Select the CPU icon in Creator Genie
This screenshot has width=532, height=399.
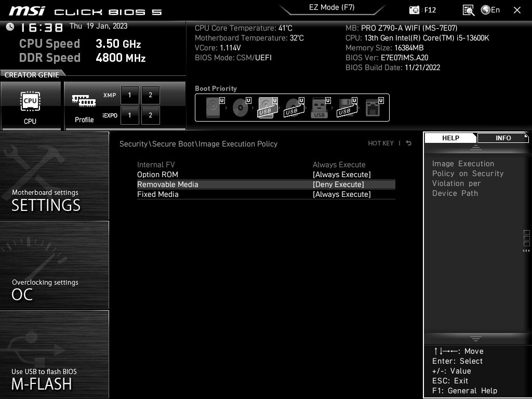32,101
